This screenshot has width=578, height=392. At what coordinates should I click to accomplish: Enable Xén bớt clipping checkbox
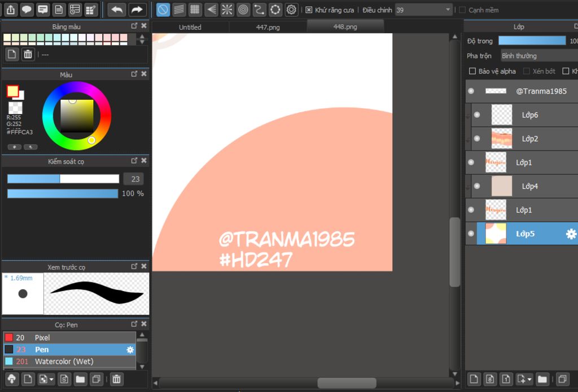pyautogui.click(x=527, y=71)
